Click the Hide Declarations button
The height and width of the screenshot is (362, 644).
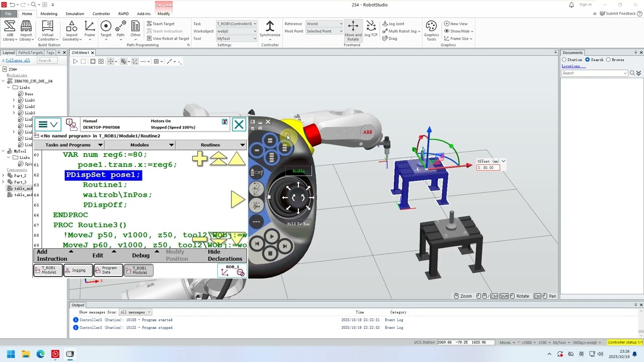point(225,255)
